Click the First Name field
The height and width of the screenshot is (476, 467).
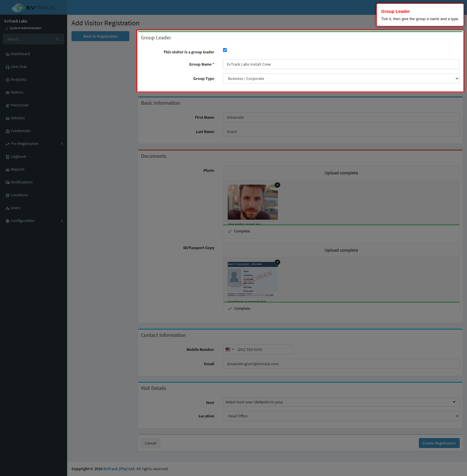341,117
